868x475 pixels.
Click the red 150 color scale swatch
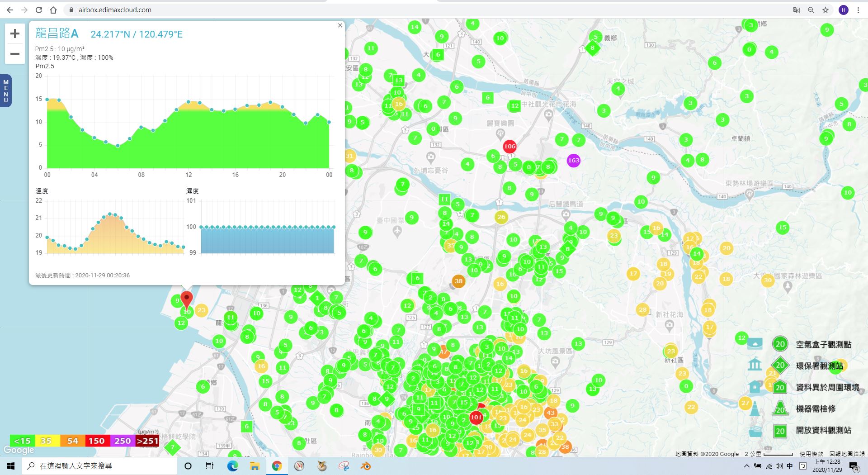click(97, 441)
